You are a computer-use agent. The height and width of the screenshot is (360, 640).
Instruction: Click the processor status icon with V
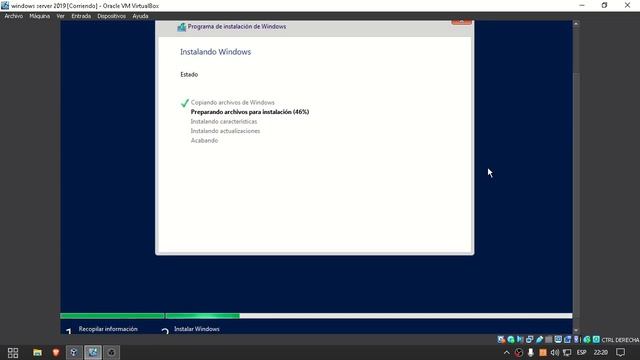(x=576, y=340)
